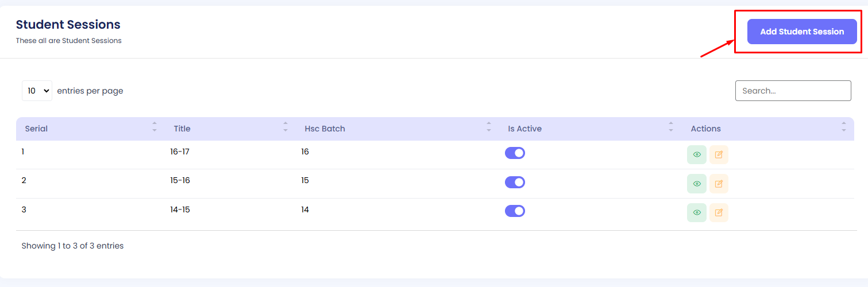
Task: Click the Add Student Session button
Action: click(801, 32)
